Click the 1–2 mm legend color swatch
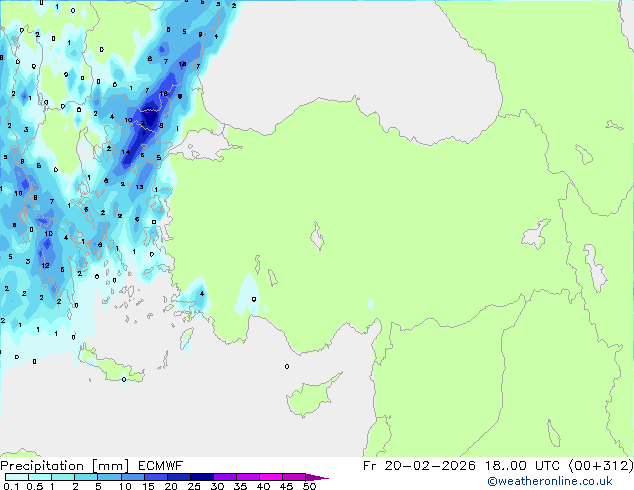 pyautogui.click(x=63, y=477)
